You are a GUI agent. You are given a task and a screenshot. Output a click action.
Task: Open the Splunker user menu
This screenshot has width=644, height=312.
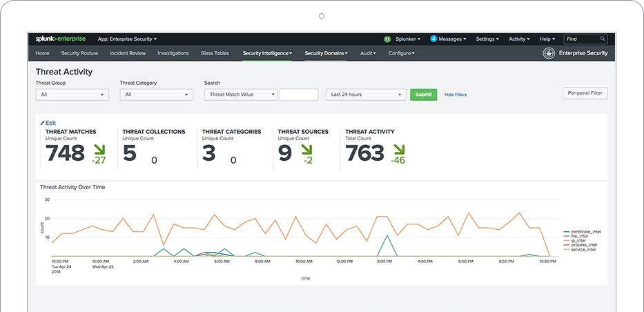point(408,39)
